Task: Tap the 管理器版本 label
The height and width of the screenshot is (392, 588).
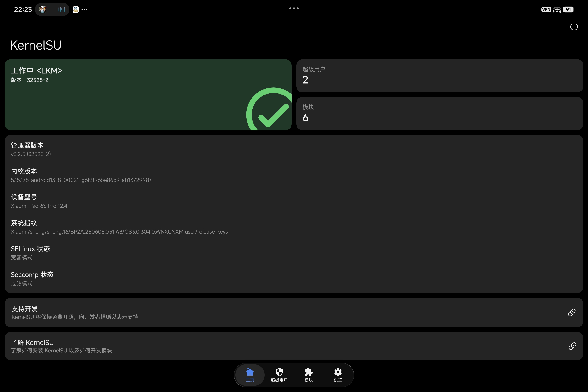Action: coord(27,145)
